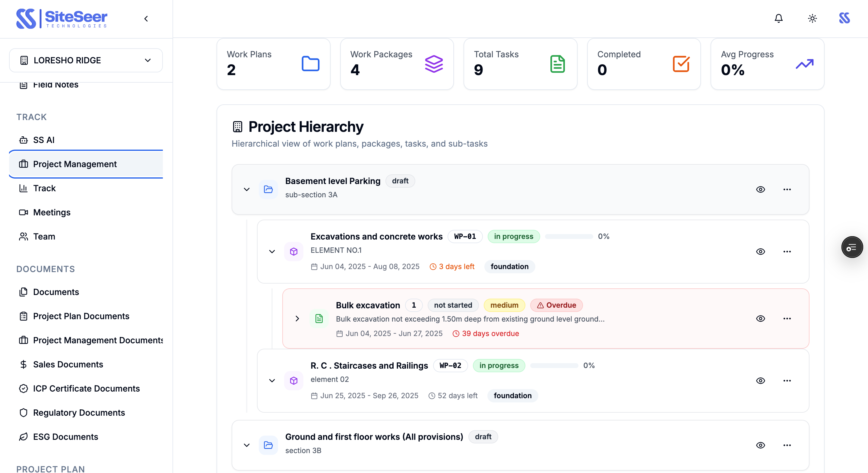Toggle light/dark theme with sun icon

click(812, 18)
